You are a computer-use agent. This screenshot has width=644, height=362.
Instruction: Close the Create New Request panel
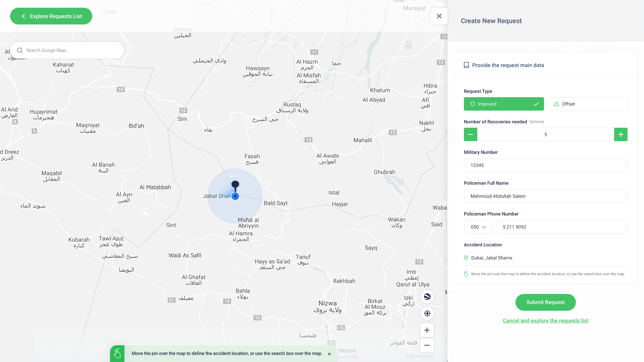[439, 16]
